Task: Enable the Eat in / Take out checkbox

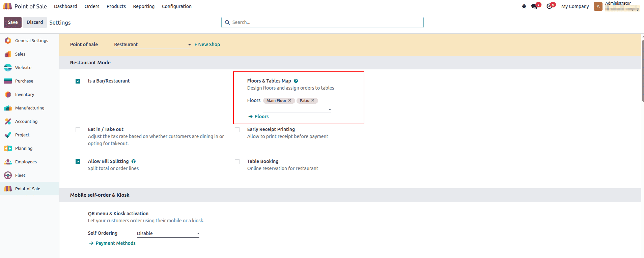Action: coord(78,130)
